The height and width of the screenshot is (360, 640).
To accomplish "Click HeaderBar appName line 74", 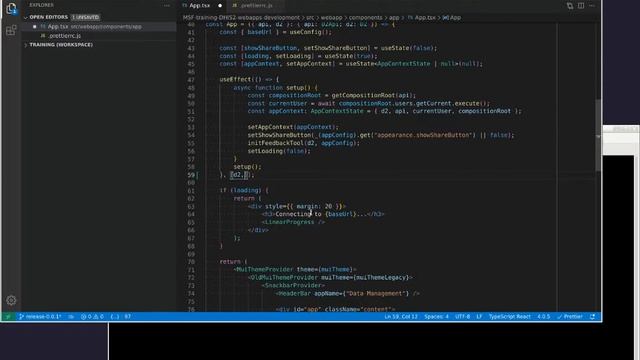I will [x=347, y=293].
